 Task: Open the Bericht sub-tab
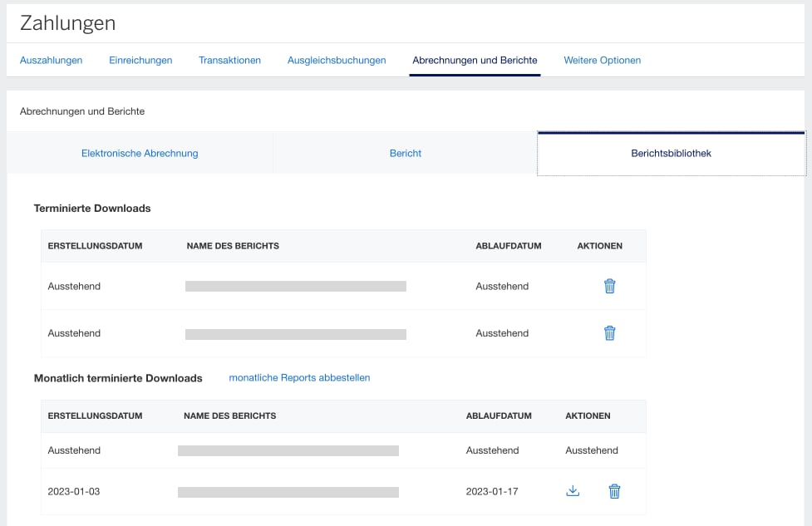pos(406,153)
